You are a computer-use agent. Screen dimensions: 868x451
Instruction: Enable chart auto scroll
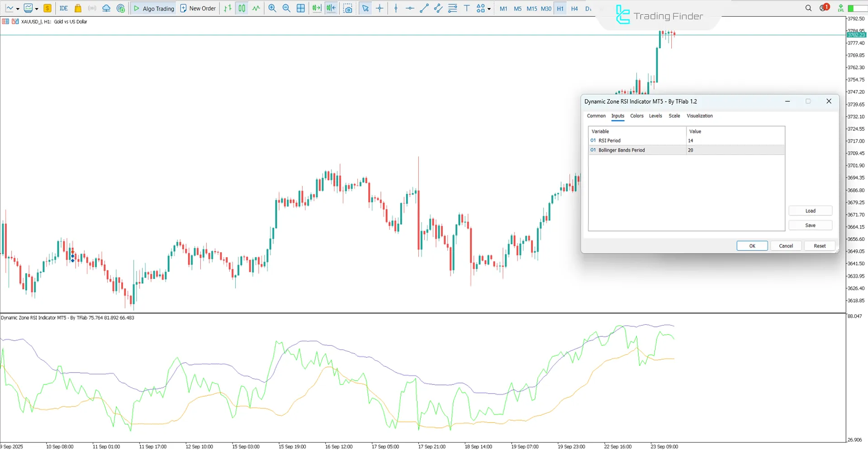(x=317, y=8)
